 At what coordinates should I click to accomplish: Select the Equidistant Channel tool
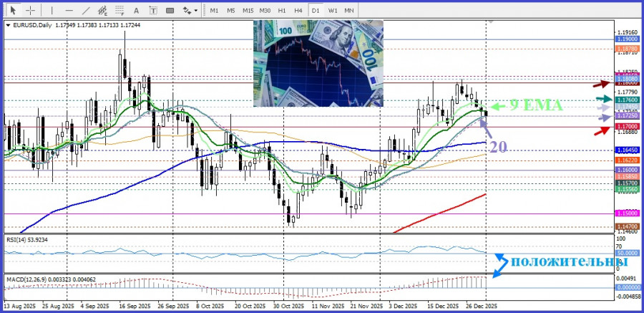102,10
